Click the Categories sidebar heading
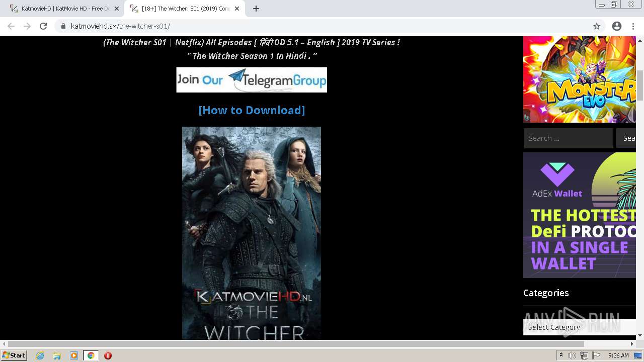The width and height of the screenshot is (644, 362). [x=546, y=293]
